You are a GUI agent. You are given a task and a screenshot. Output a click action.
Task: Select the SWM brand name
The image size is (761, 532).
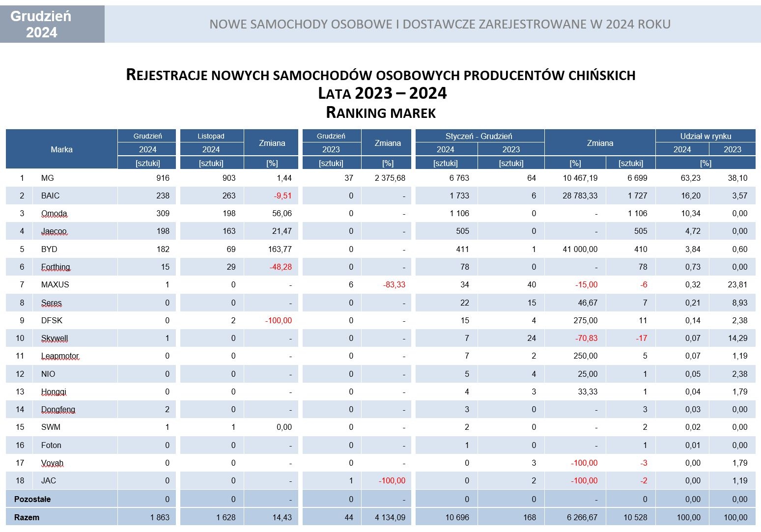(51, 427)
